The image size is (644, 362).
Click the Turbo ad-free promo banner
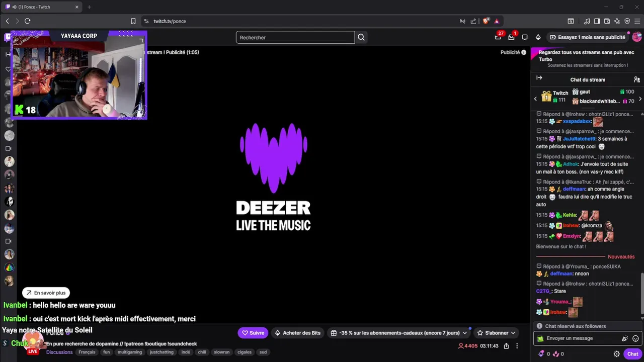tap(587, 59)
